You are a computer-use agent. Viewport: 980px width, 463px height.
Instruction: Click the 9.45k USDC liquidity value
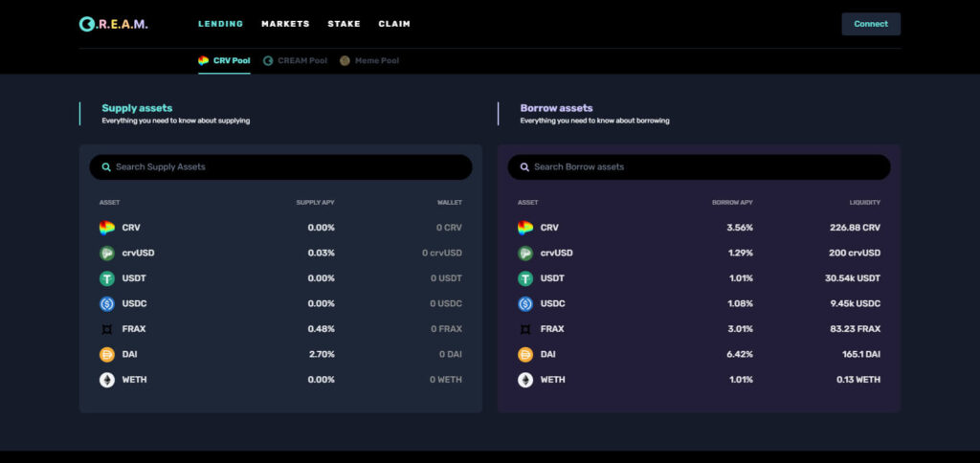coord(855,303)
